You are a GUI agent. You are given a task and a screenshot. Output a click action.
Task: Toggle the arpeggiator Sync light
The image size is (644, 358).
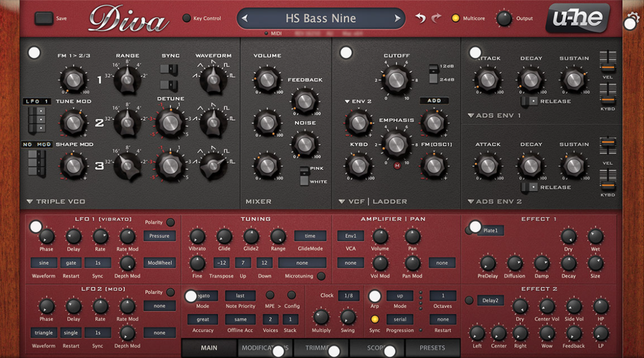tap(375, 319)
